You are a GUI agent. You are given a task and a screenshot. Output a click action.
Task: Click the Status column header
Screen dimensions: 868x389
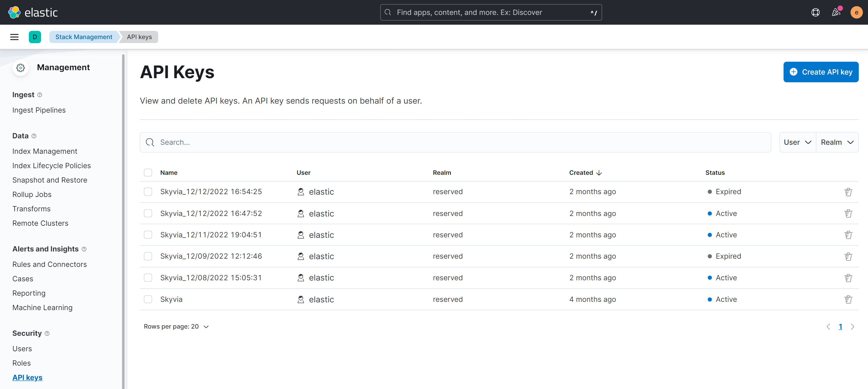[715, 173]
